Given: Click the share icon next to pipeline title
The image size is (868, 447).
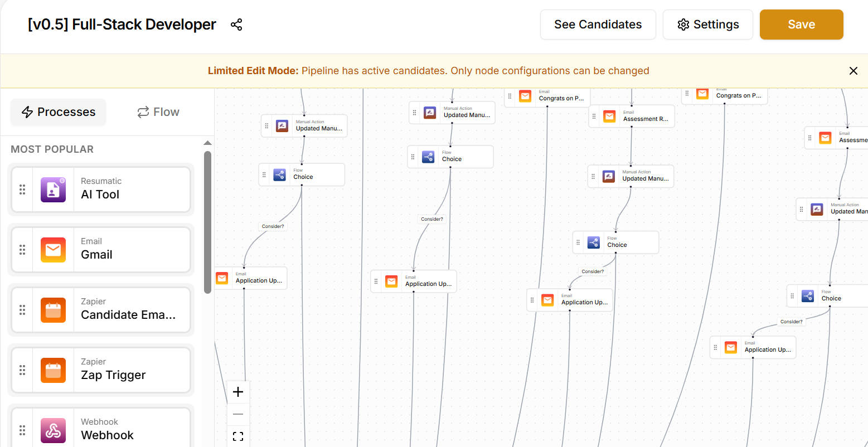Looking at the screenshot, I should 236,25.
